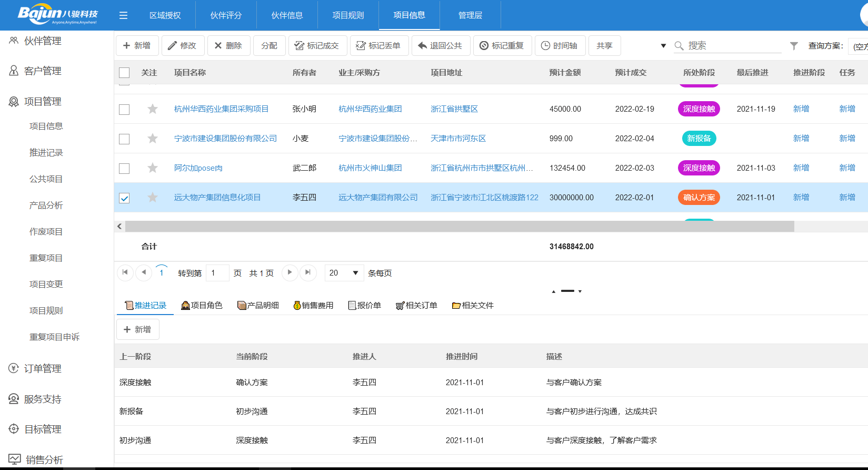Open the 阿尔加pose肉 project link
Viewport: 868px width, 470px height.
pyautogui.click(x=198, y=168)
